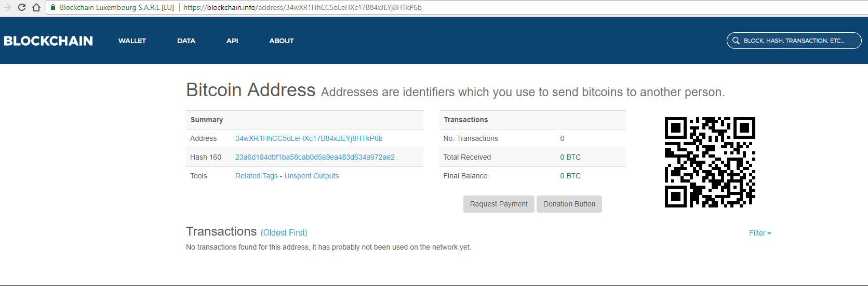Click the Donation Button
The height and width of the screenshot is (286, 868).
pos(569,204)
